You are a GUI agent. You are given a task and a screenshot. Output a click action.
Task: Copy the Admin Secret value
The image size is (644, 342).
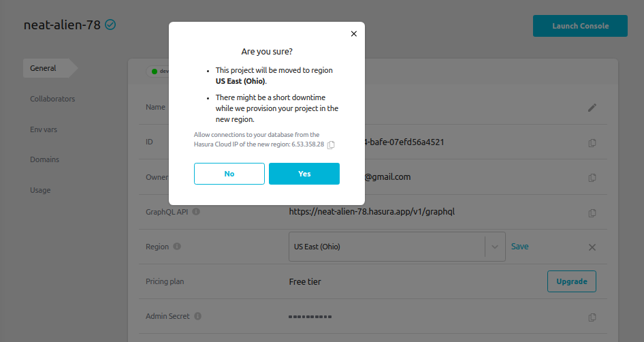pos(592,317)
